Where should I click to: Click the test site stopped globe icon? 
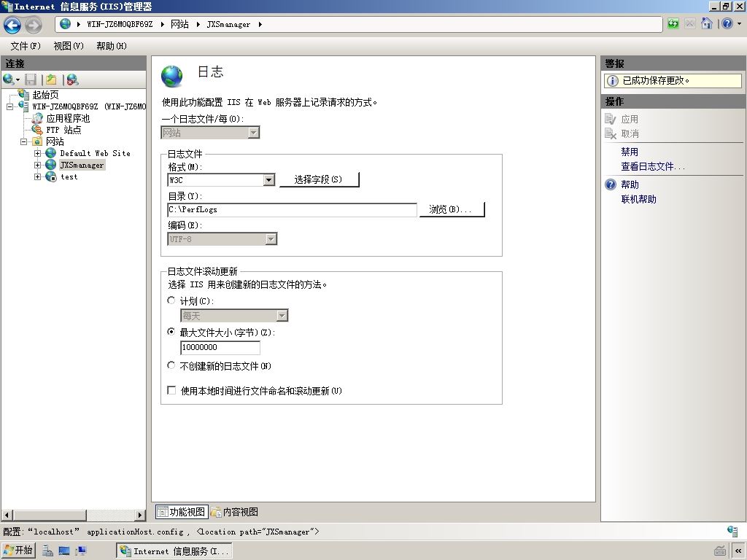click(x=51, y=176)
